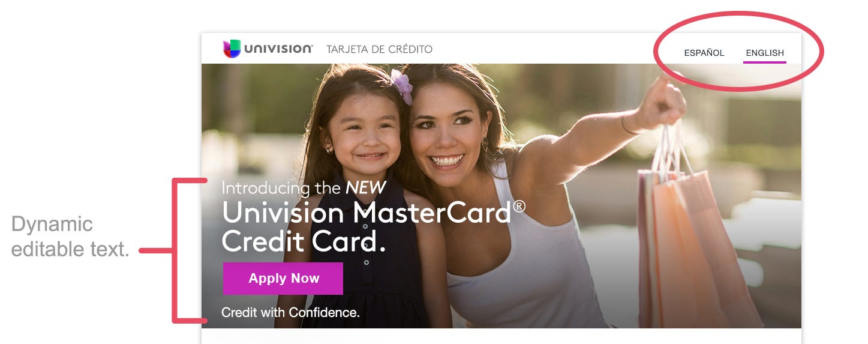Click the purple underline beneath ENGLISH
The width and height of the screenshot is (868, 344).
coord(765,62)
